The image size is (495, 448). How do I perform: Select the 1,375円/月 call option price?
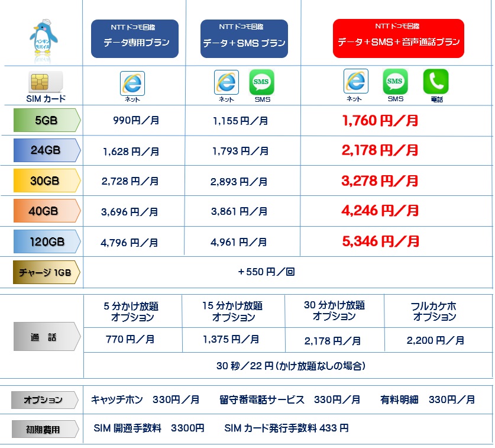click(x=231, y=339)
